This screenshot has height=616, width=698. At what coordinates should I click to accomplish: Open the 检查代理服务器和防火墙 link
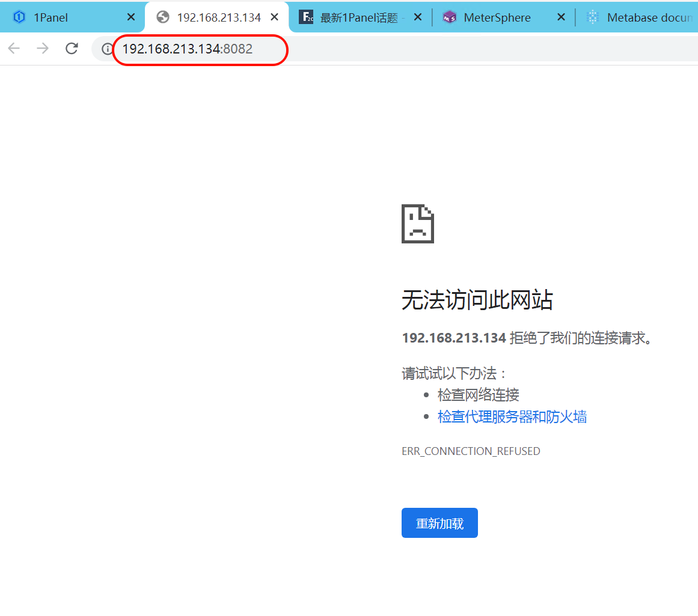click(x=512, y=416)
